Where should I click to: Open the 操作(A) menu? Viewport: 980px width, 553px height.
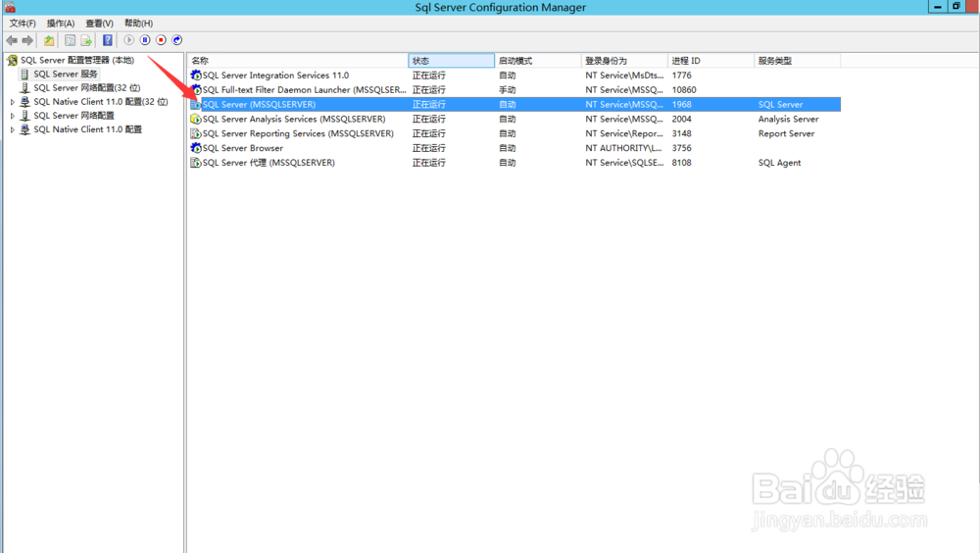coord(61,24)
